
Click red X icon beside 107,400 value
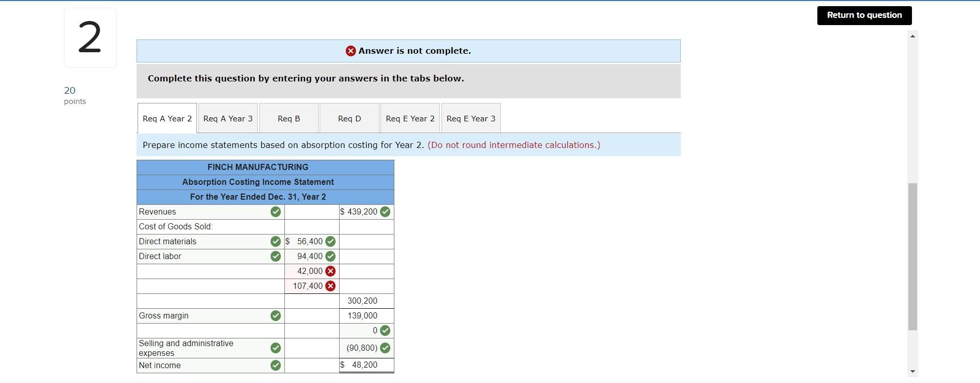tap(330, 286)
